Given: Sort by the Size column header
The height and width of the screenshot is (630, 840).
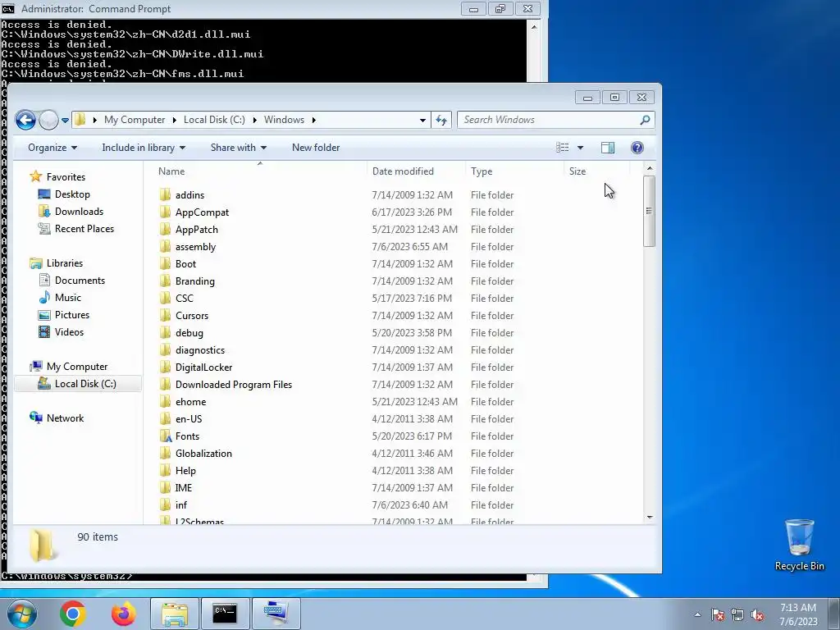Looking at the screenshot, I should coord(577,171).
